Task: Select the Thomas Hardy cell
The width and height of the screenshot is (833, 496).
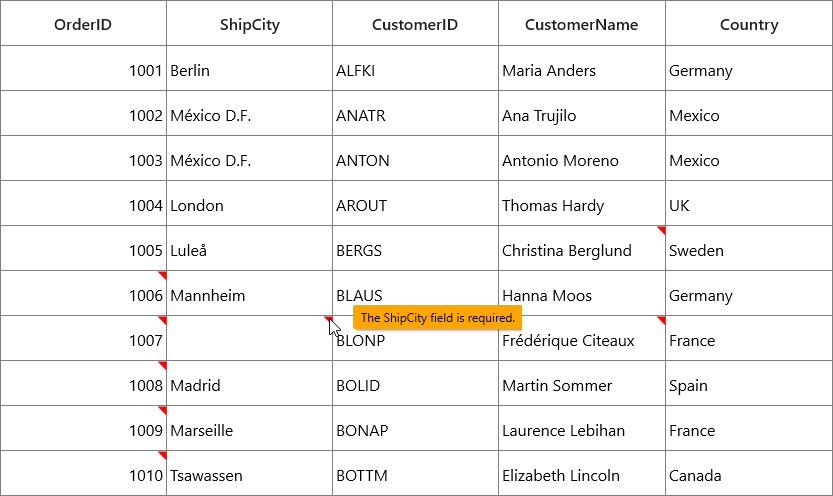Action: (x=582, y=204)
